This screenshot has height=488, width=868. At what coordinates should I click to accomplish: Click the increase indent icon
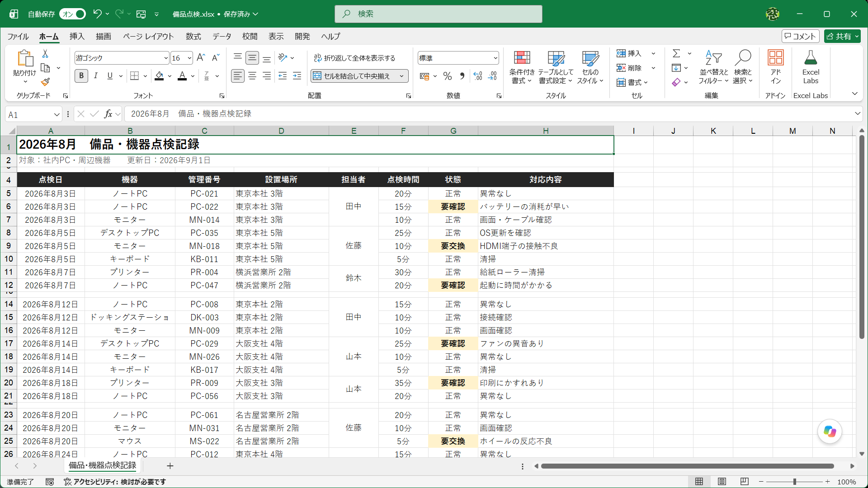[297, 76]
